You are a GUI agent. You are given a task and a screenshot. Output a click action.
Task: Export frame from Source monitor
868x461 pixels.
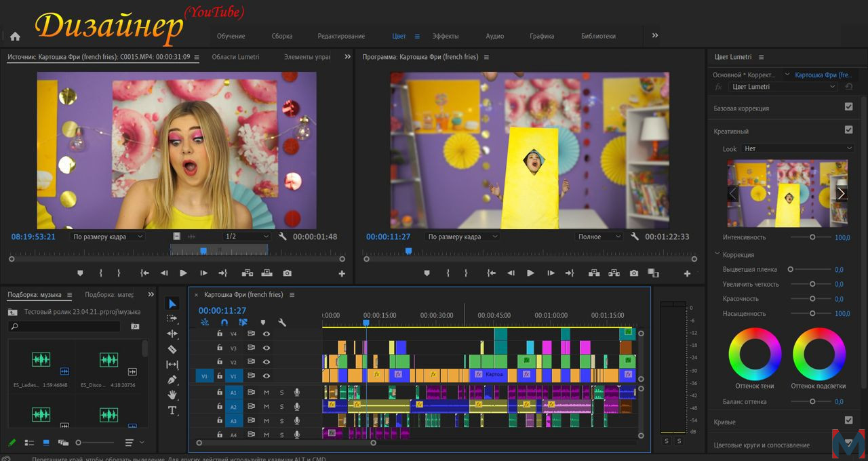pyautogui.click(x=288, y=273)
